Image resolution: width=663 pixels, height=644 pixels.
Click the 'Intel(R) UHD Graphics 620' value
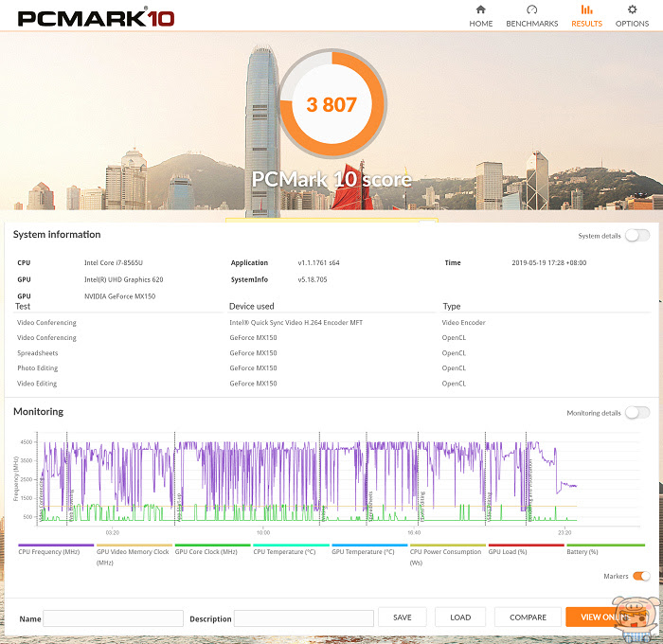(123, 279)
